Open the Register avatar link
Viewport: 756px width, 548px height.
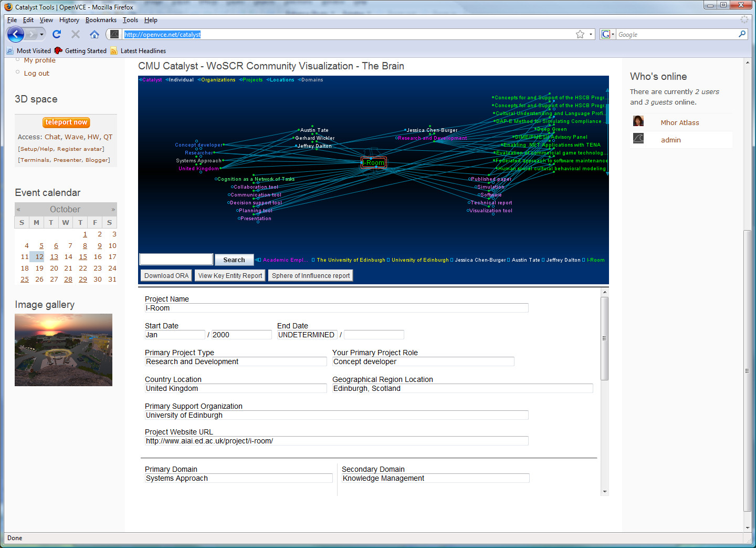coord(80,149)
